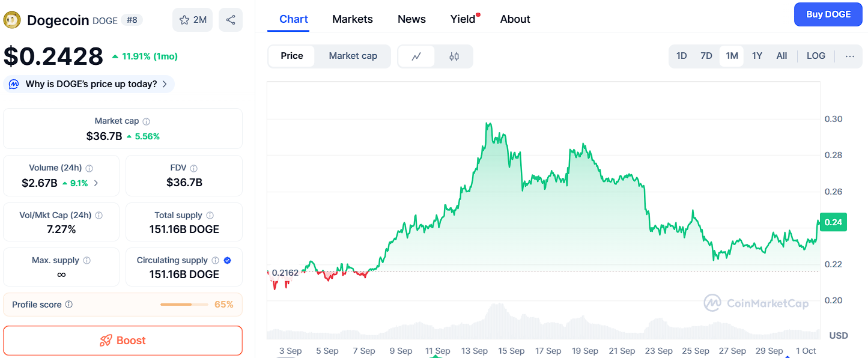
Task: Switch to candlestick chart view icon
Action: (x=454, y=56)
